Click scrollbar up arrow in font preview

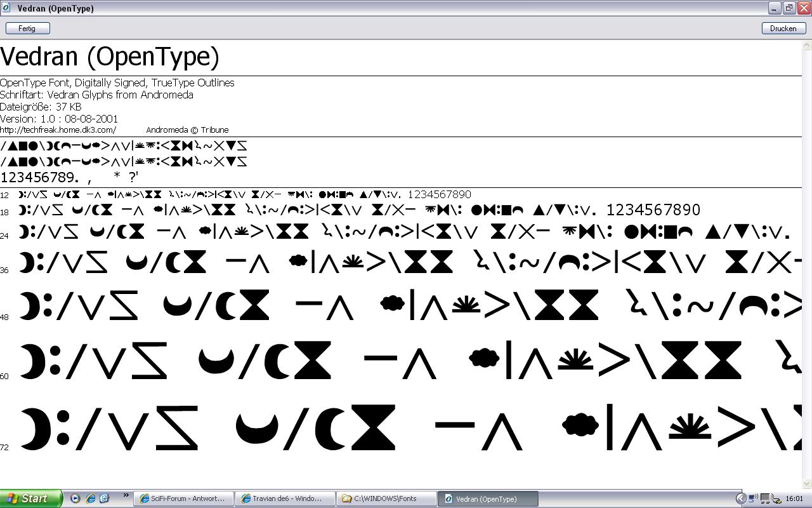(807, 46)
